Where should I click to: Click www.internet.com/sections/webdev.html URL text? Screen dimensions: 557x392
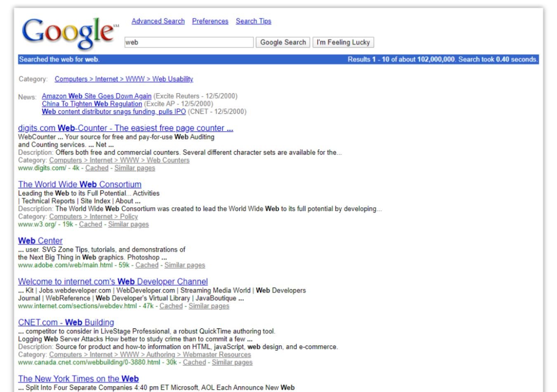point(78,306)
